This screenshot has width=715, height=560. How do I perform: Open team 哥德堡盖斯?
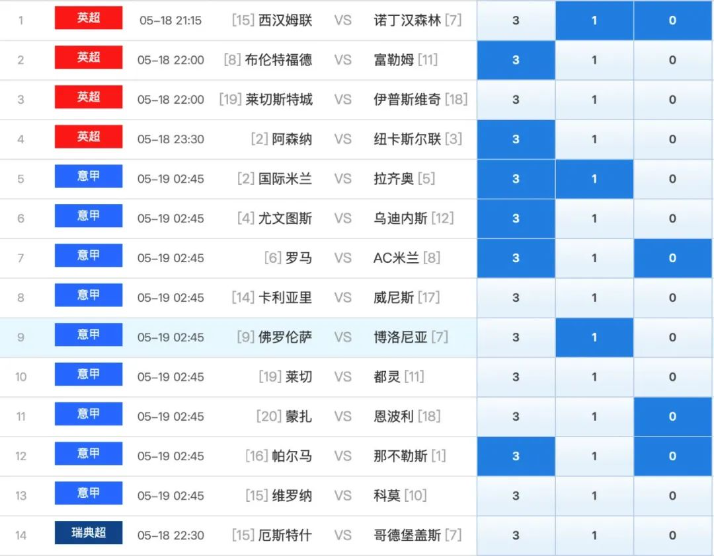point(407,536)
